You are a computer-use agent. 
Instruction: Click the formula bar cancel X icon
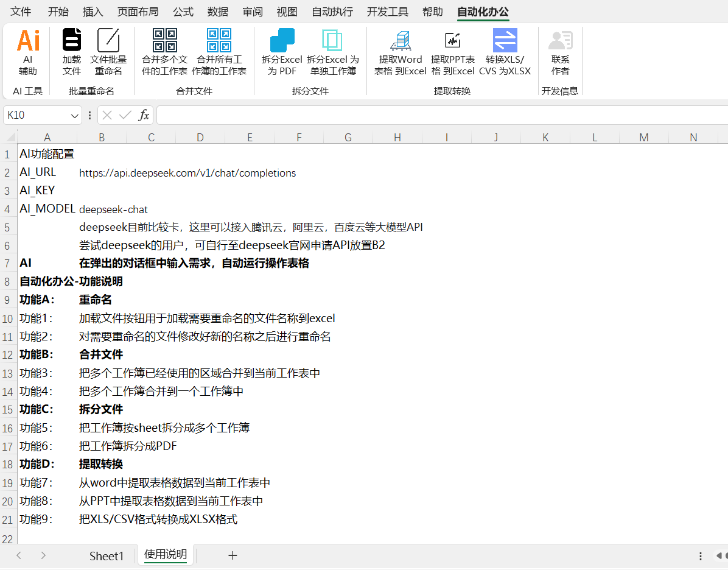(x=107, y=114)
